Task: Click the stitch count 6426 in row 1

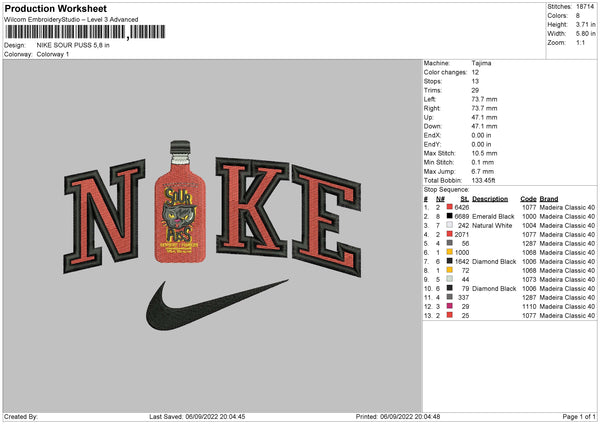Action: (x=462, y=207)
